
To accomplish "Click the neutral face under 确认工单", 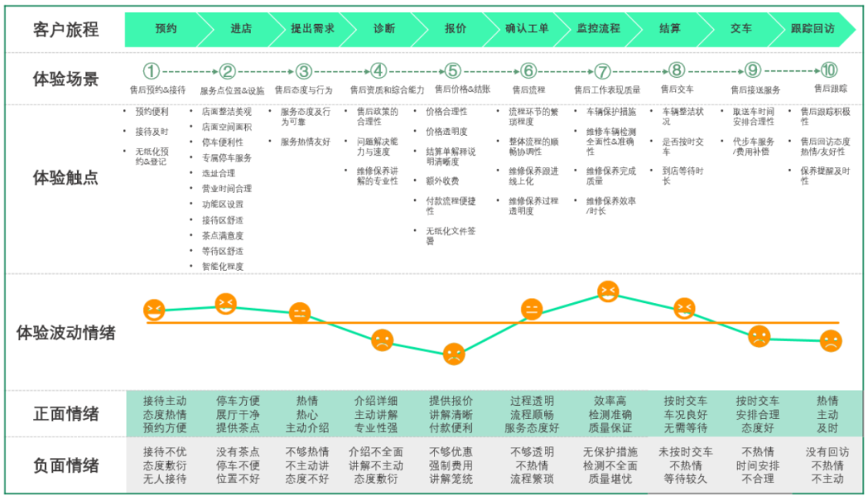I will point(532,309).
